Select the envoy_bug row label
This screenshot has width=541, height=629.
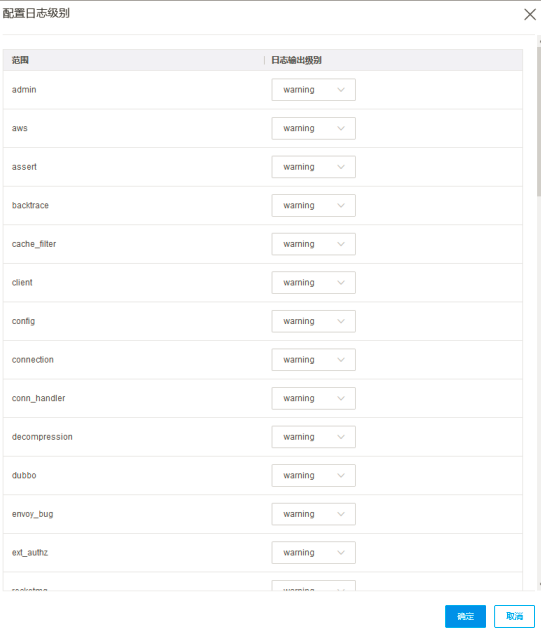pos(32,514)
